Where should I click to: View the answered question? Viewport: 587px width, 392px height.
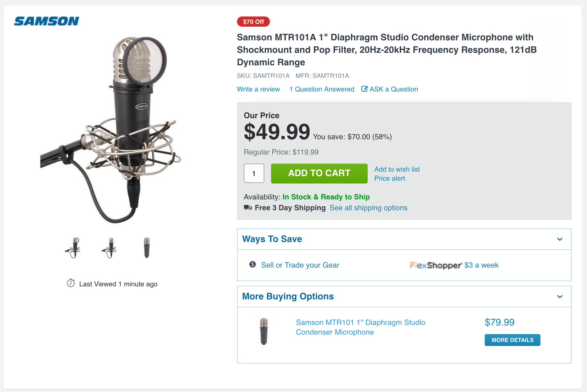tap(321, 89)
